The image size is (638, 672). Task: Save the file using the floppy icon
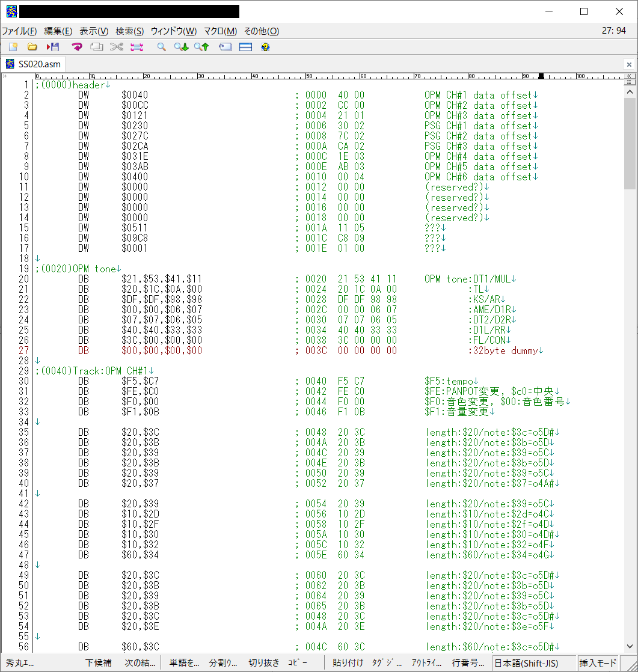click(x=53, y=47)
